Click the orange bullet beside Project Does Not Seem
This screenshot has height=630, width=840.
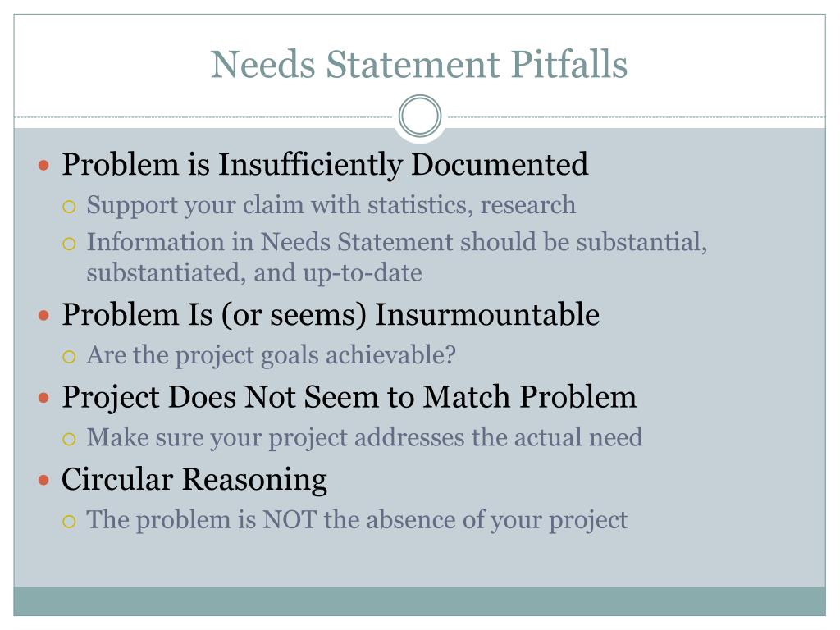pos(44,398)
